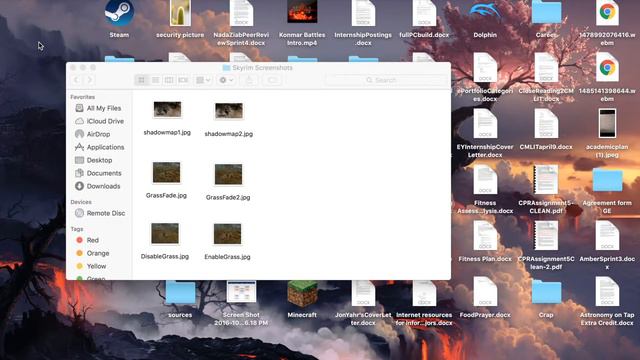Select JonYahr'sCoverLetter.docx on the desktop
The width and height of the screenshot is (640, 360).
click(x=363, y=293)
